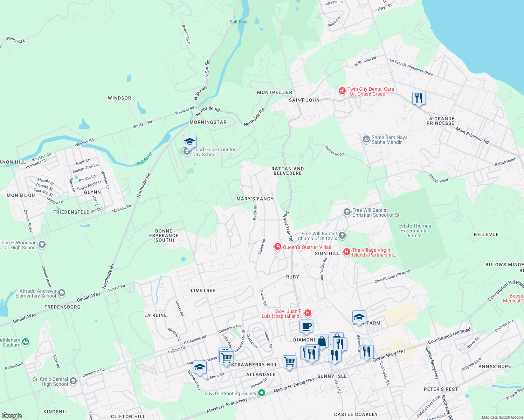Viewport: 524px width, 420px height.
Task: Select the restaurant icon on Balsam Dr
Action: tap(367, 351)
